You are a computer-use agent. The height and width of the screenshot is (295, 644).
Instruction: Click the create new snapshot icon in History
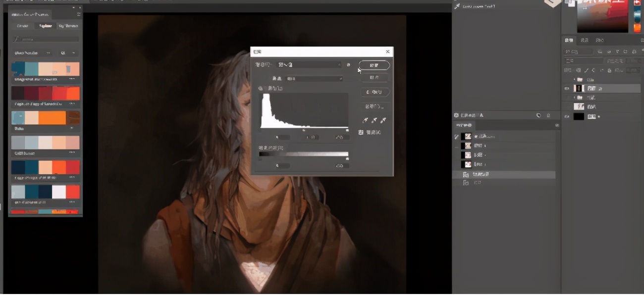(538, 115)
